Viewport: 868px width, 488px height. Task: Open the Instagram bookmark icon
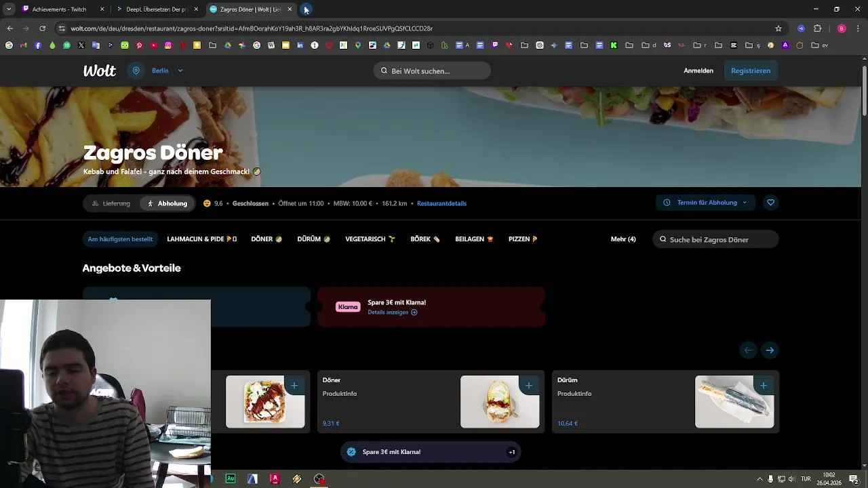(168, 45)
